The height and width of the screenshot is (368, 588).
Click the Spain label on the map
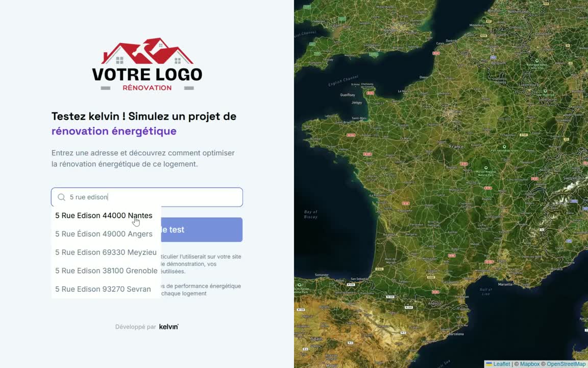(x=316, y=339)
